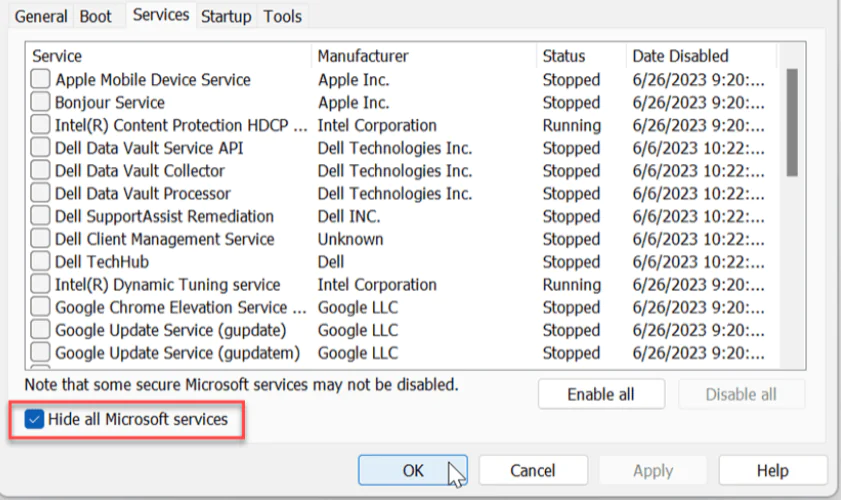Viewport: 841px width, 500px height.
Task: Select the Services tab
Action: click(161, 15)
